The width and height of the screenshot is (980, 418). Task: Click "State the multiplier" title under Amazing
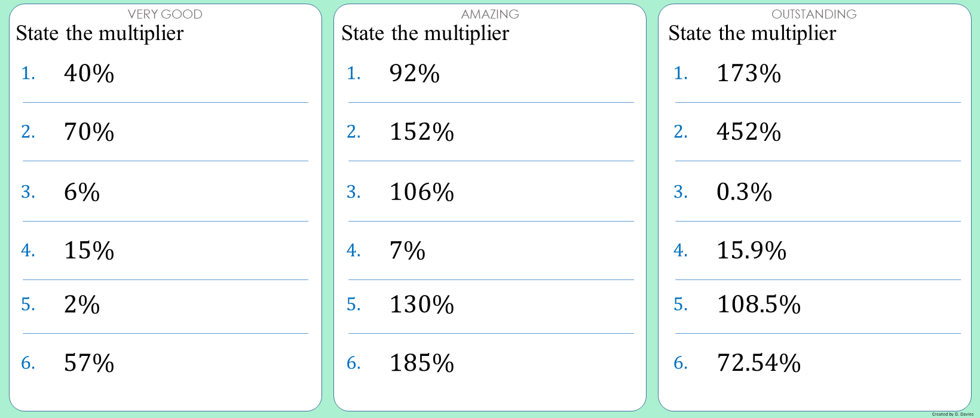pyautogui.click(x=425, y=33)
